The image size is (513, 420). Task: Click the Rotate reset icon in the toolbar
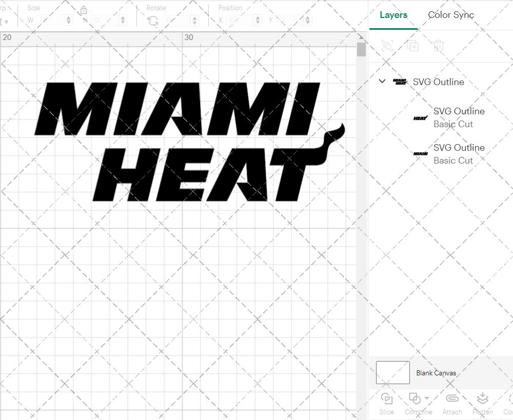tap(152, 20)
